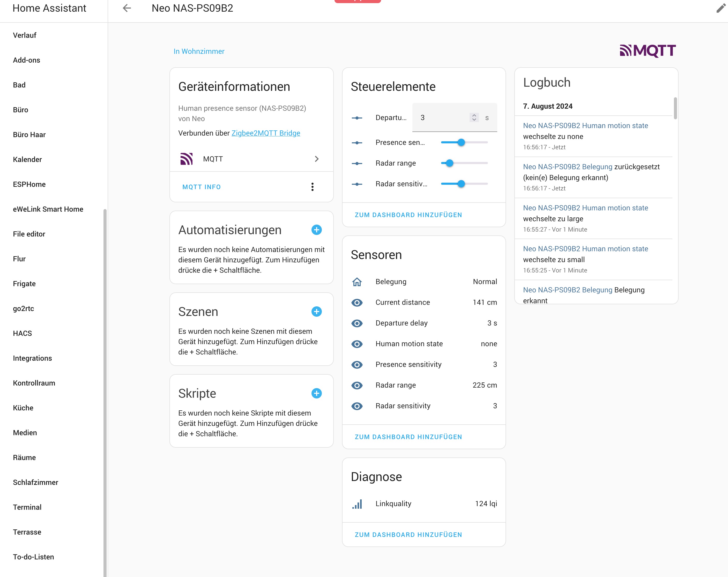The width and height of the screenshot is (728, 577).
Task: Click MQTT INFO button
Action: [202, 187]
